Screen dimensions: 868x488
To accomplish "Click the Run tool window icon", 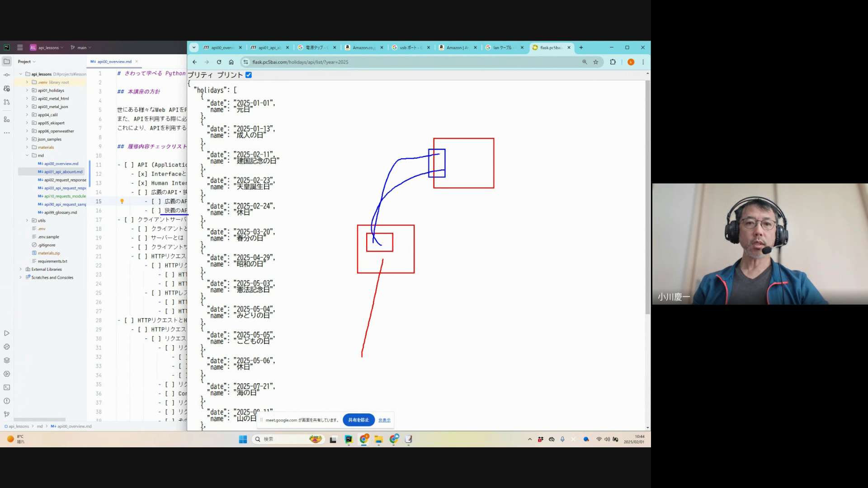I will click(x=7, y=333).
